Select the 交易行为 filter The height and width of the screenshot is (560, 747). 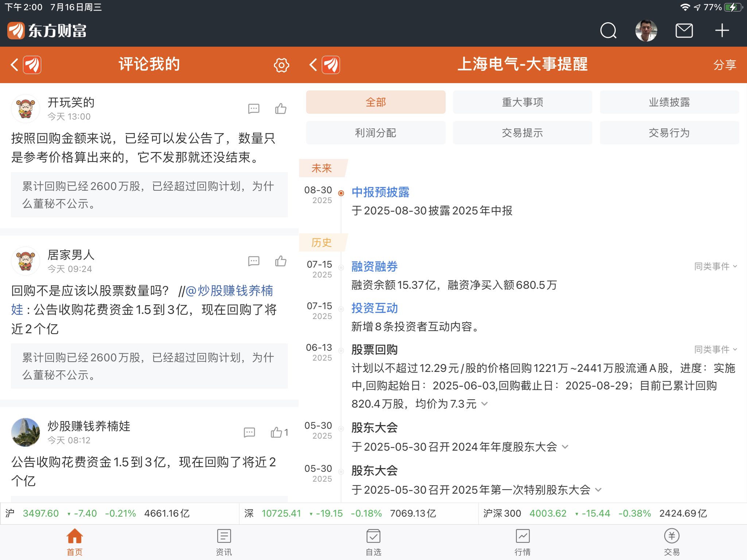pyautogui.click(x=669, y=133)
